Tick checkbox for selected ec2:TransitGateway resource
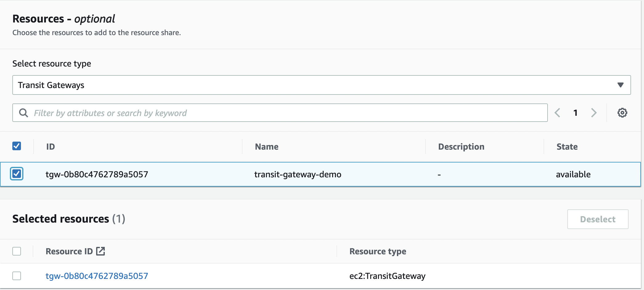Screen dimensions: 644x290 click(x=17, y=276)
